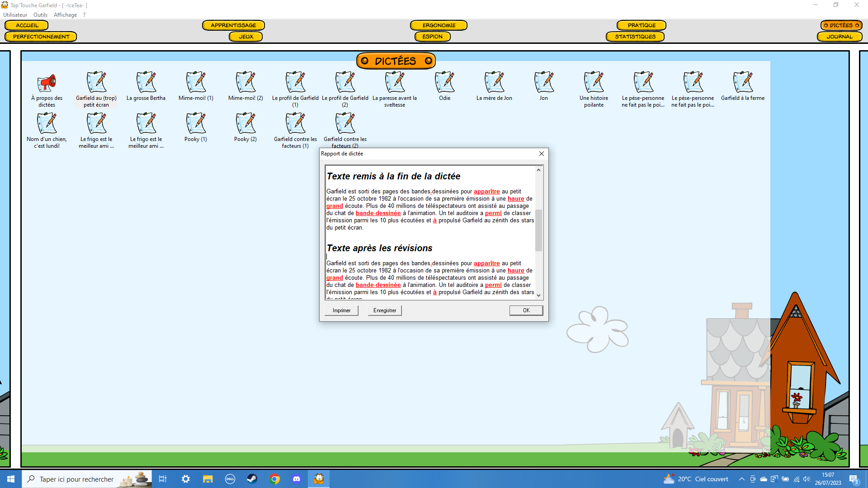Click the heading 'Texte après les révisions'
This screenshot has width=868, height=488.
click(379, 248)
